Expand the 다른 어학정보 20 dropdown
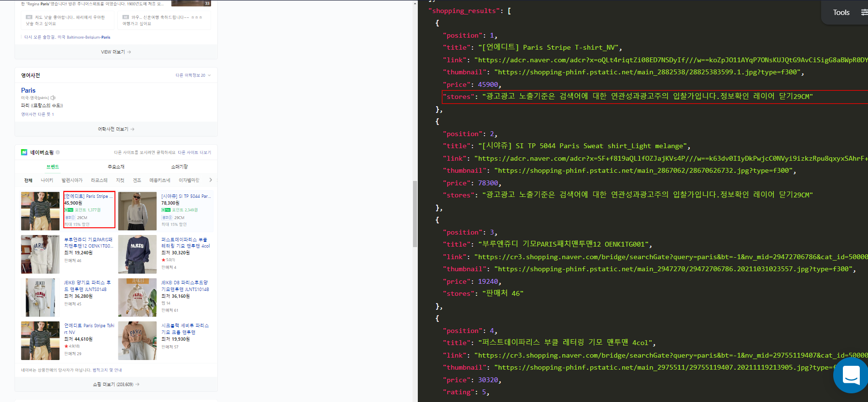 (x=193, y=75)
